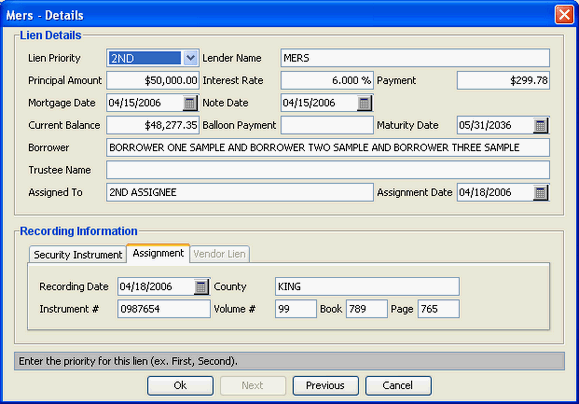This screenshot has width=579, height=404.
Task: Click the empty Balloon Payment field
Action: (x=327, y=126)
